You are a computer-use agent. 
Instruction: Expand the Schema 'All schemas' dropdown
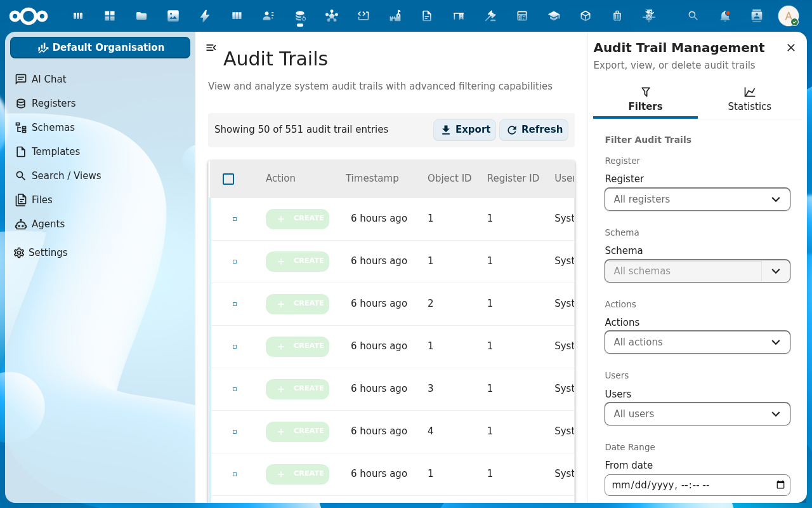(x=697, y=271)
